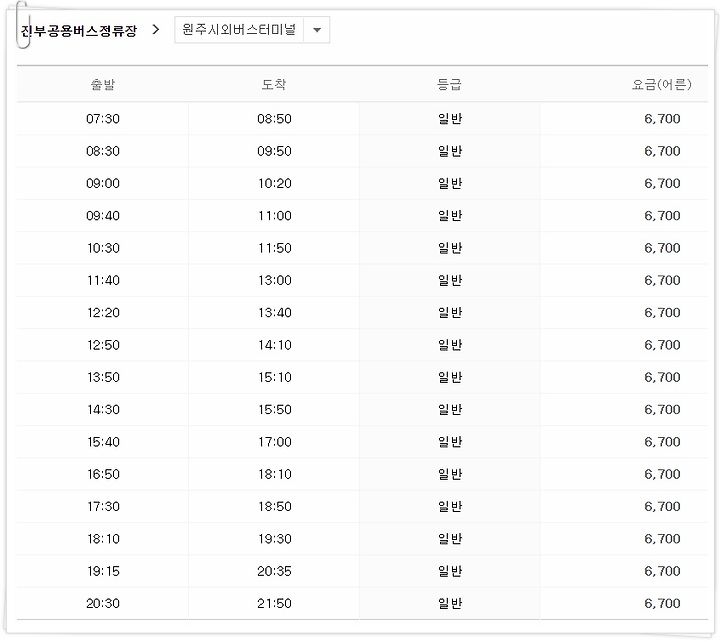The height and width of the screenshot is (642, 720).
Task: Click the 19:30 arrival time
Action: point(274,539)
